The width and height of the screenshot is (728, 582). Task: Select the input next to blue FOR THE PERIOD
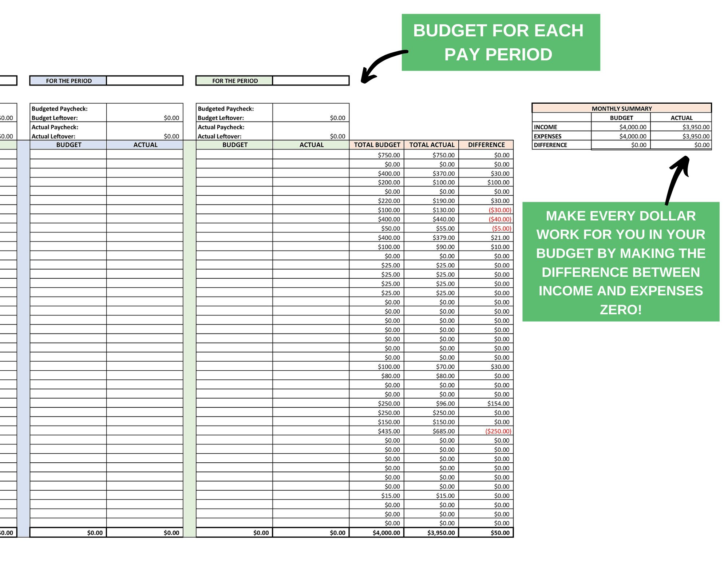(145, 81)
